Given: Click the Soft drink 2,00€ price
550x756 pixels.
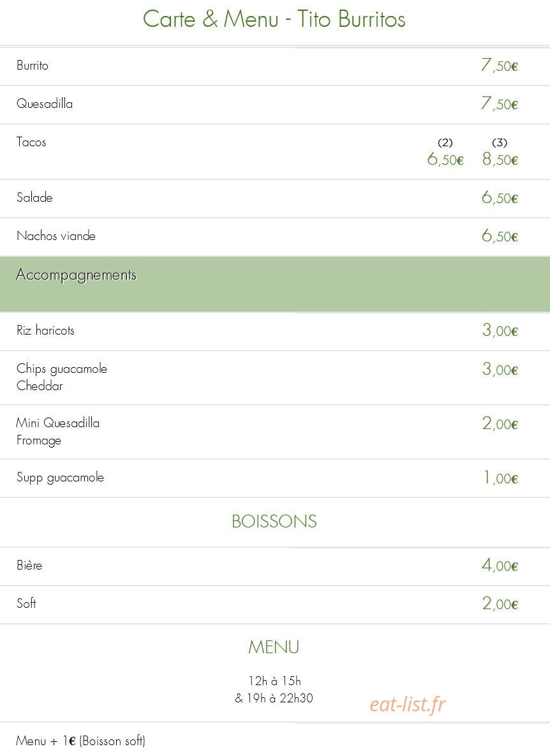Looking at the screenshot, I should pyautogui.click(x=500, y=603).
